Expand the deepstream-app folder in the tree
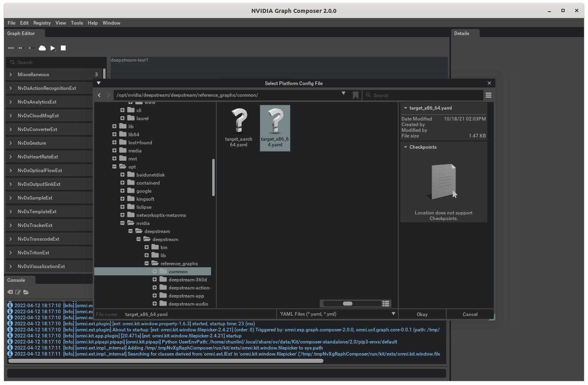The image size is (588, 385). [154, 296]
